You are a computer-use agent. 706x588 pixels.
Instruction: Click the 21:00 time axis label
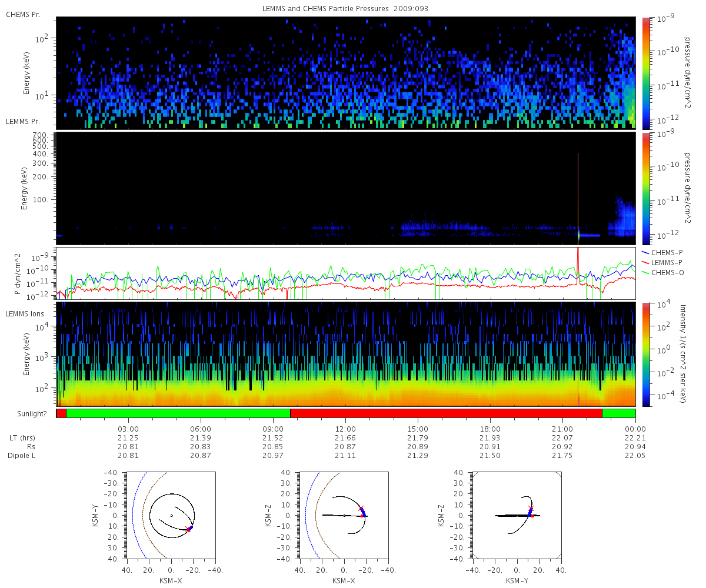(x=563, y=429)
